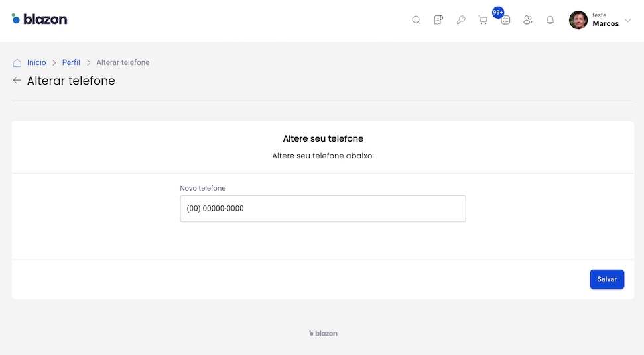Screen dimensions: 644x355
Task: Go to Início breadcrumb link
Action: tap(36, 62)
